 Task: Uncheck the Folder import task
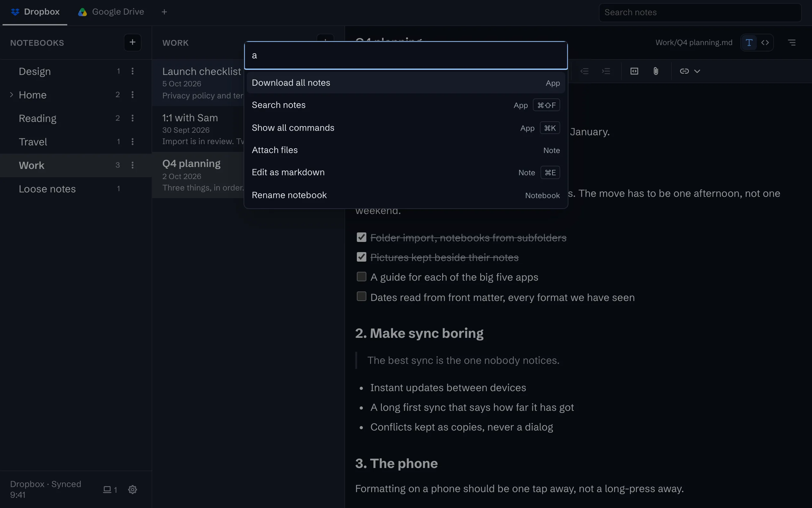(x=361, y=237)
